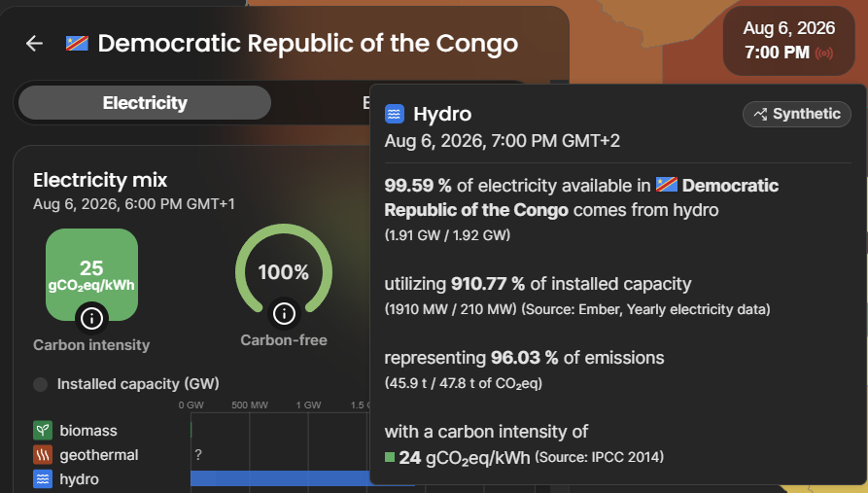Toggle the Installed capacity (GW) option

pos(41,384)
